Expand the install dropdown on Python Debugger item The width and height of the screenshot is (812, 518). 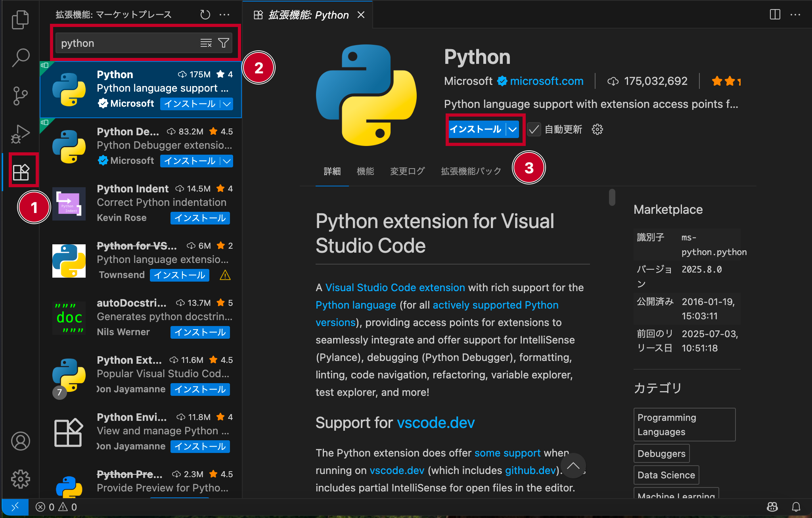227,161
